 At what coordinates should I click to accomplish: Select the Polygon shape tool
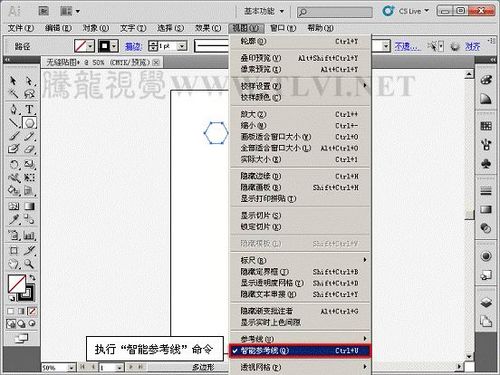(x=29, y=123)
